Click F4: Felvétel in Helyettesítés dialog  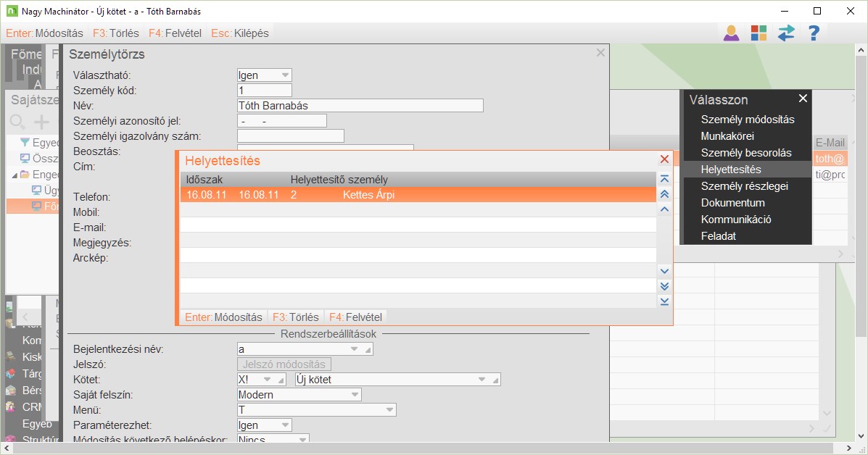355,317
